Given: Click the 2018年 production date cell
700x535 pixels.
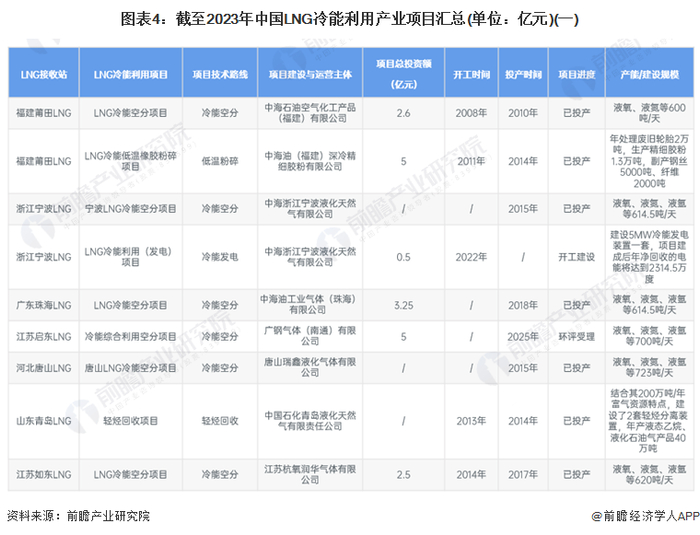Looking at the screenshot, I should (x=523, y=305).
